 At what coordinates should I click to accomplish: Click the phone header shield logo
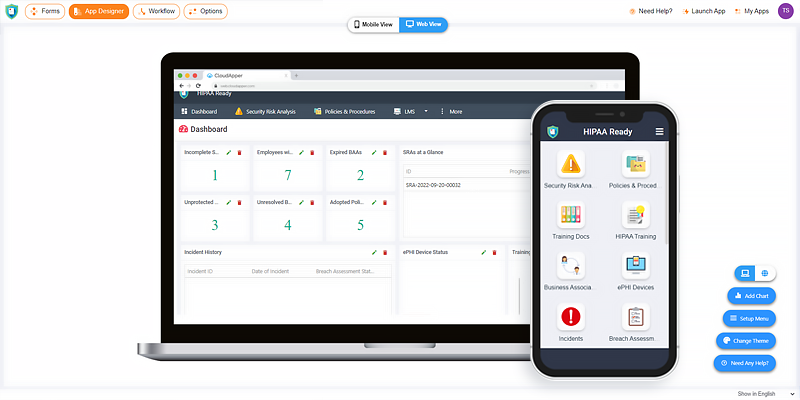click(553, 132)
